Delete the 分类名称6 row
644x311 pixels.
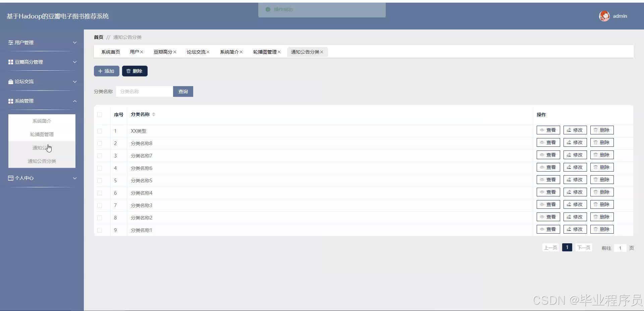[x=602, y=167]
